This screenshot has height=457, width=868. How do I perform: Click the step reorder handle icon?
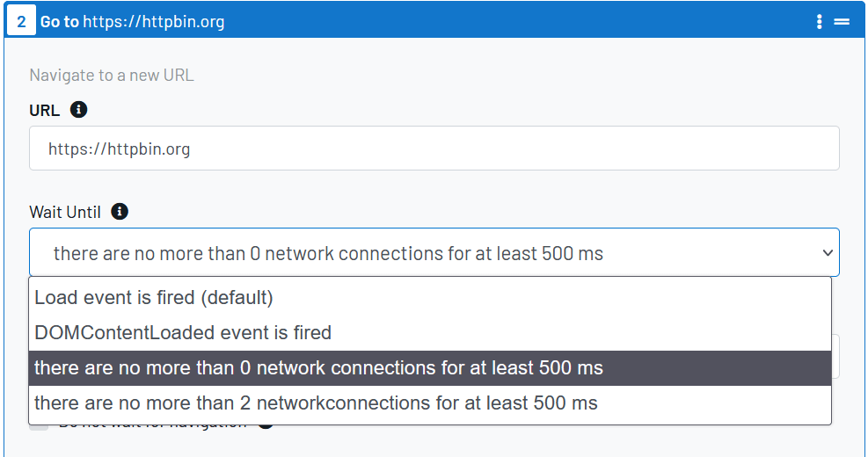pyautogui.click(x=842, y=22)
